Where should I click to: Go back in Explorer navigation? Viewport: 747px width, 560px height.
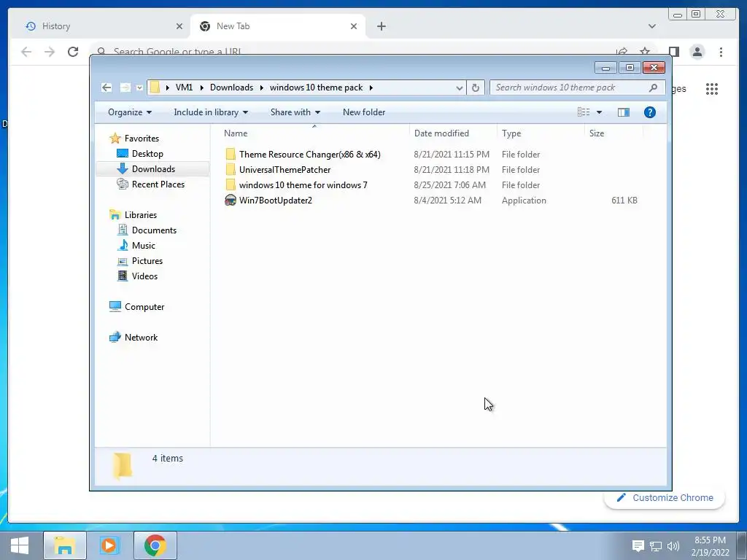tap(107, 87)
